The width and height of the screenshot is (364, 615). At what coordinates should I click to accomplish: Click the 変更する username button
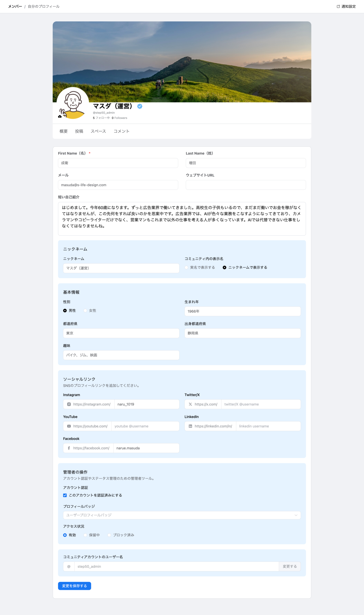point(290,566)
